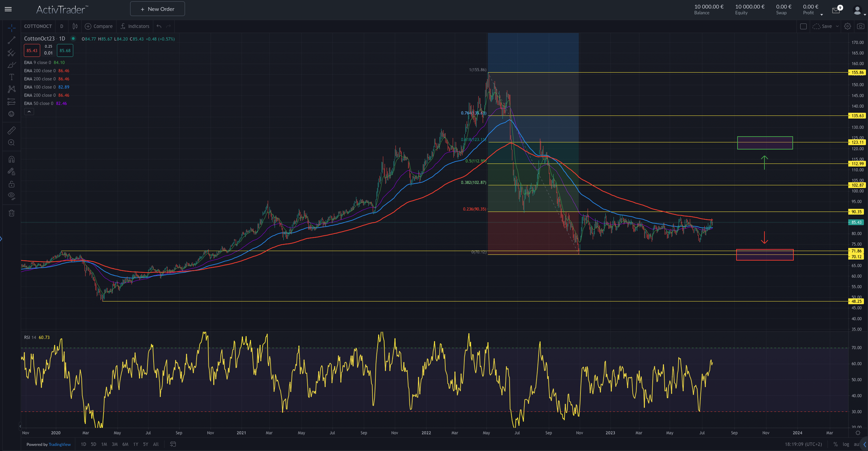Select the text annotation tool
The image size is (868, 451).
coord(12,77)
